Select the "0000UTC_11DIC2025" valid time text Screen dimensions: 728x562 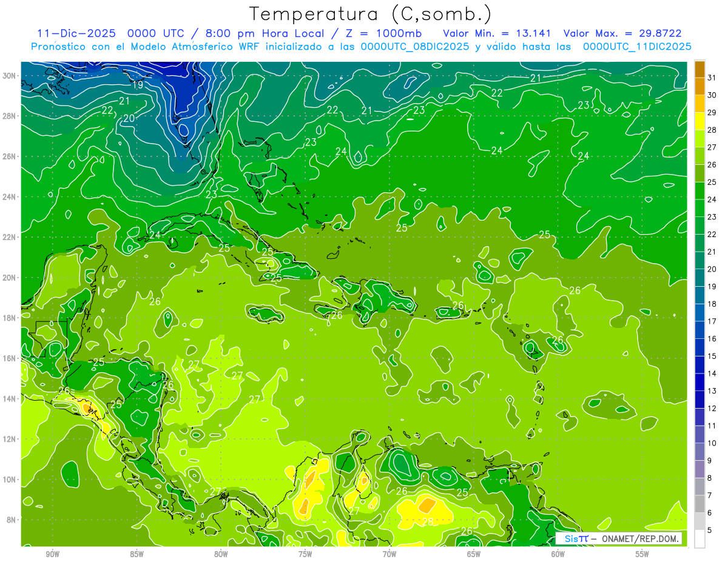point(636,47)
